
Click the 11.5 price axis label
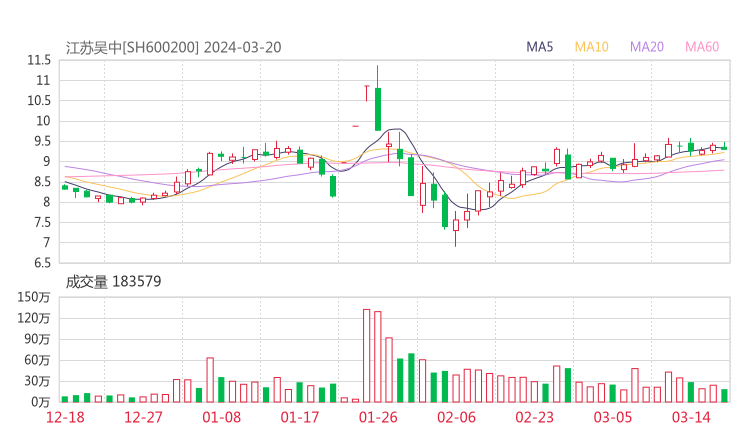coord(39,60)
